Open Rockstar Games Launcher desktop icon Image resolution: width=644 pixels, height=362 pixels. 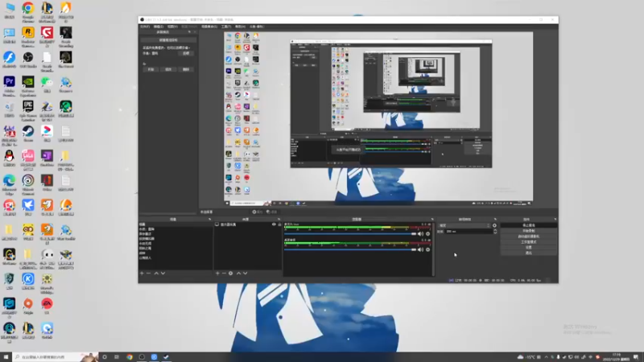click(x=28, y=35)
